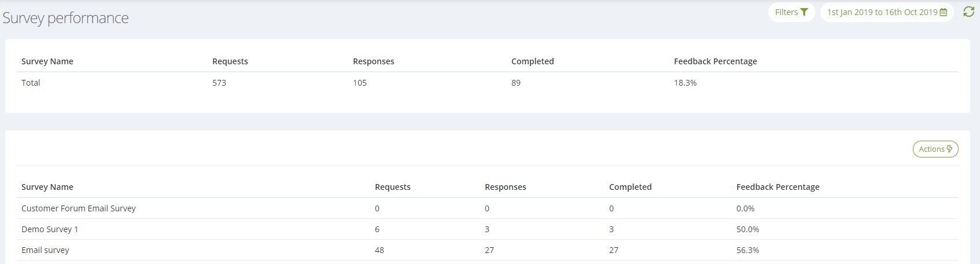Sort by Completed in surveys table
The width and height of the screenshot is (980, 264).
631,187
